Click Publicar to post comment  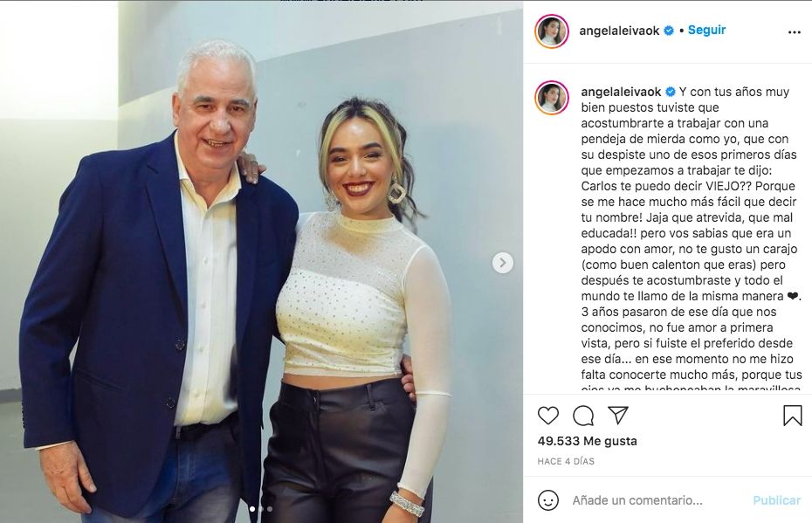point(776,500)
